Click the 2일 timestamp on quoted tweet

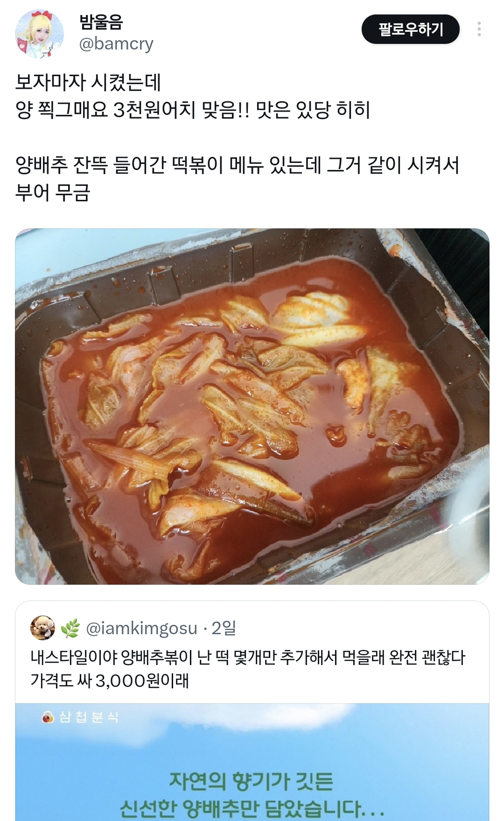tap(224, 628)
